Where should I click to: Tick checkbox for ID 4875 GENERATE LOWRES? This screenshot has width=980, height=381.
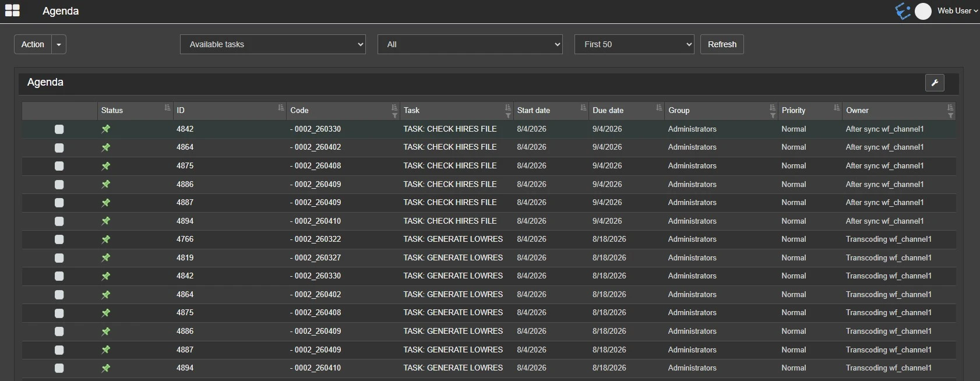pos(59,313)
